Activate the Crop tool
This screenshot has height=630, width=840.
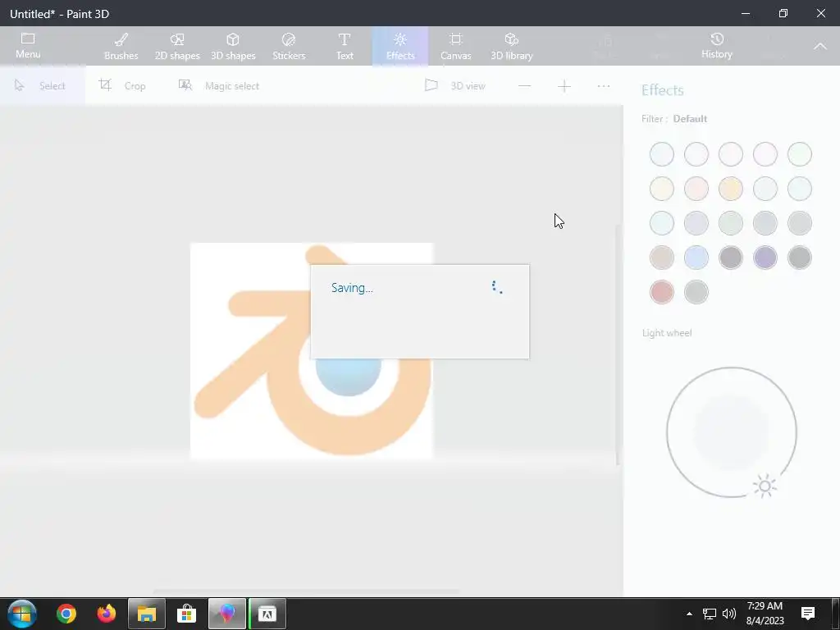click(x=122, y=85)
